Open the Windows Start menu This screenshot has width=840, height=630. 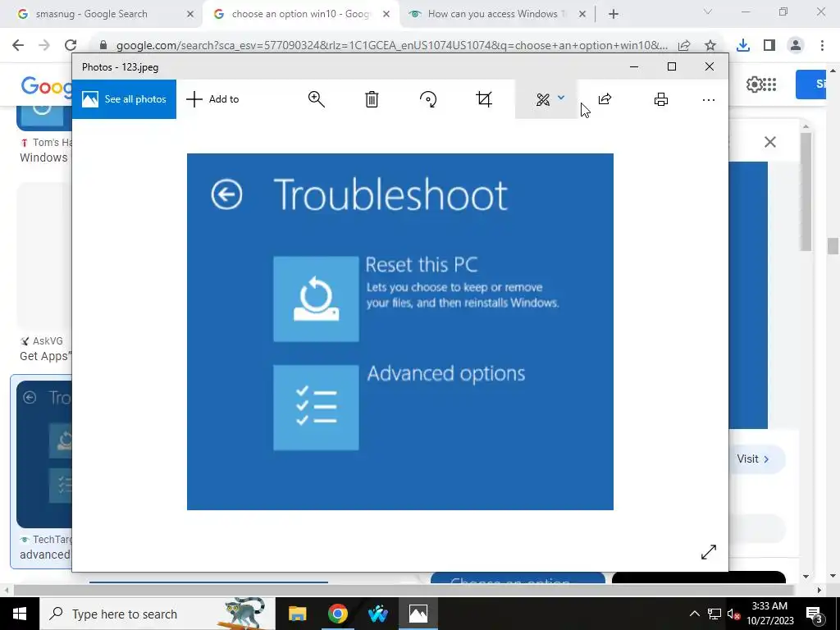point(20,614)
